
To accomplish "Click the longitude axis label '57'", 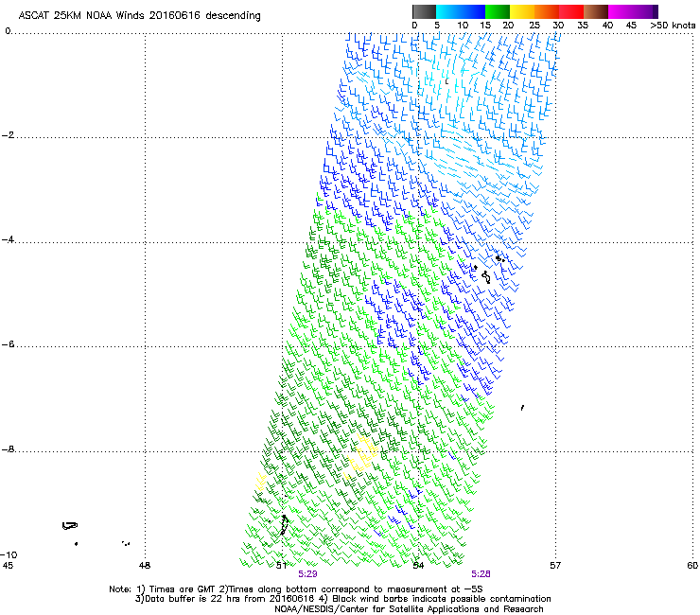I will click(555, 566).
